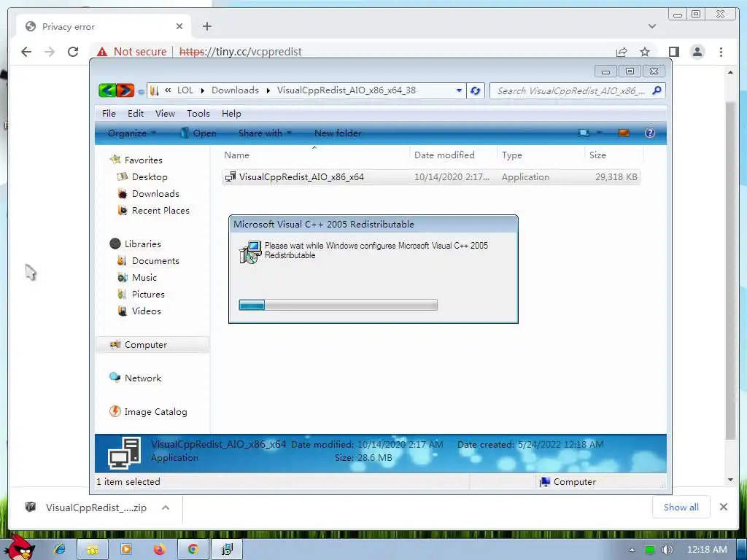This screenshot has height=560, width=747.
Task: Open Firefox from the taskbar
Action: [x=160, y=550]
